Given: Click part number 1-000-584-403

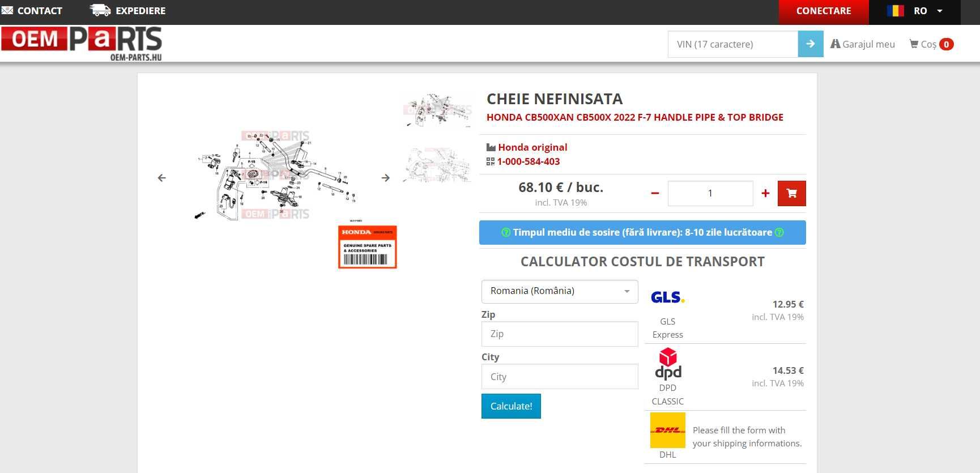Looking at the screenshot, I should click(529, 161).
